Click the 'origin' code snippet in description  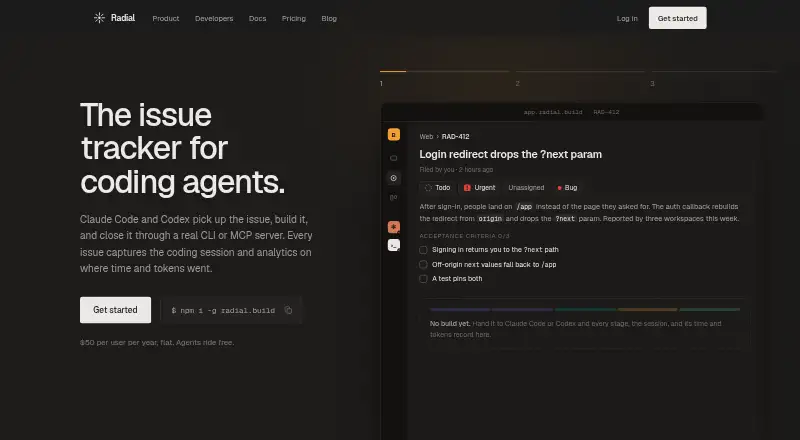(x=490, y=218)
